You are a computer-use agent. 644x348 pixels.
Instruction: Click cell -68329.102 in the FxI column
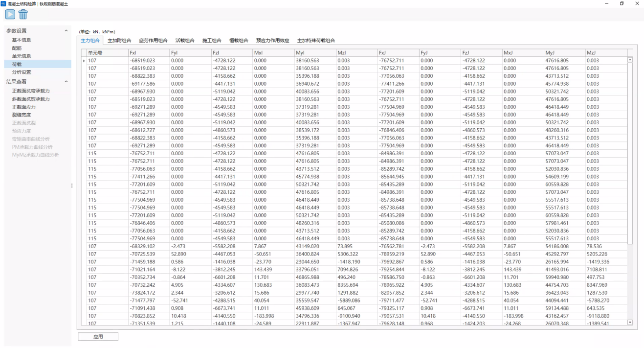click(x=149, y=246)
